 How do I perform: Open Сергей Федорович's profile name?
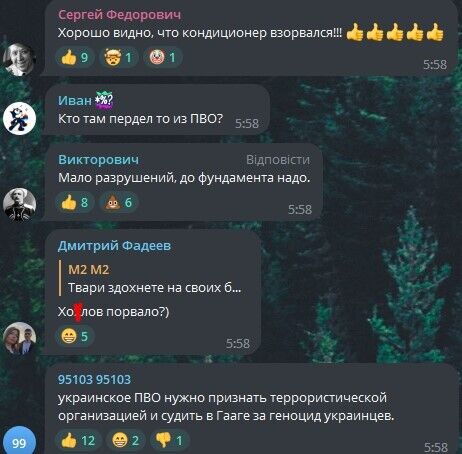point(120,15)
